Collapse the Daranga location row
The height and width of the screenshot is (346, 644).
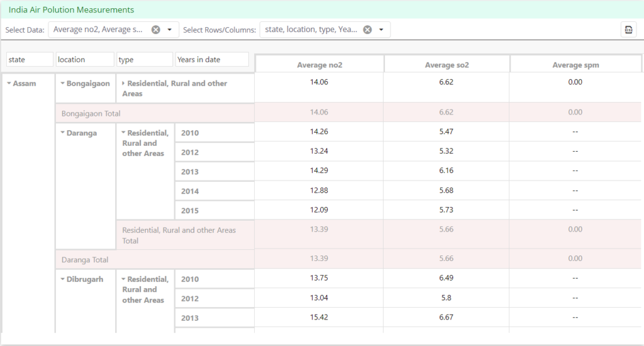click(x=63, y=133)
